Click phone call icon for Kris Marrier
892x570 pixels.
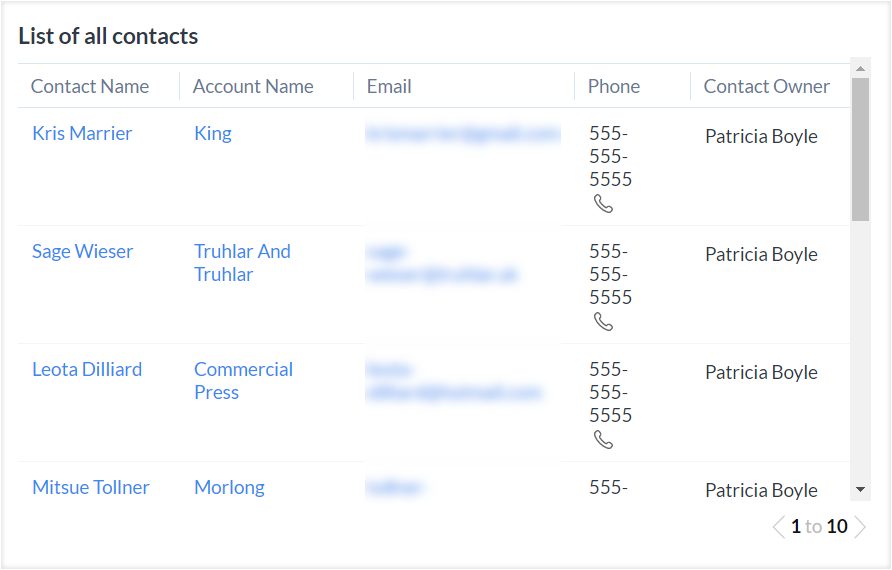coord(603,204)
